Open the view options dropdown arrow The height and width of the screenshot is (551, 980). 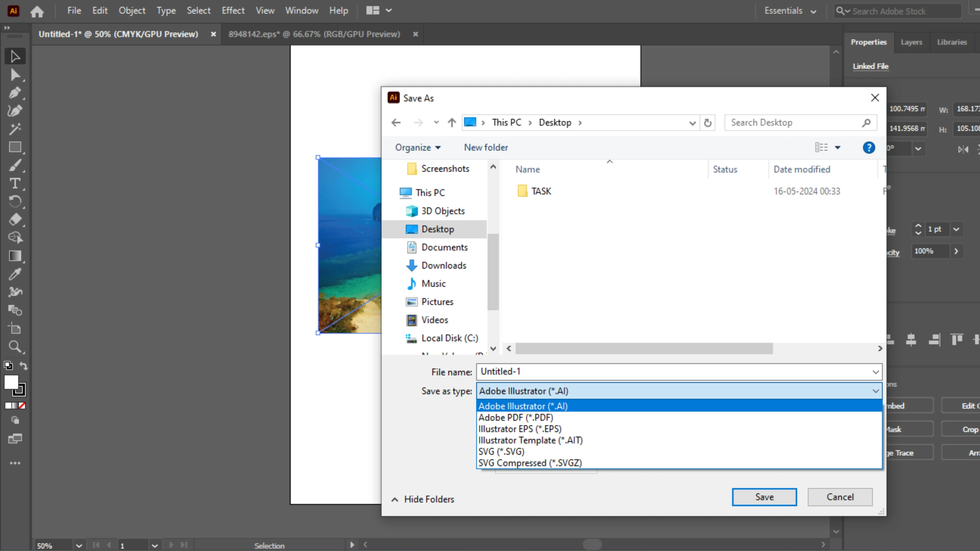click(x=837, y=148)
